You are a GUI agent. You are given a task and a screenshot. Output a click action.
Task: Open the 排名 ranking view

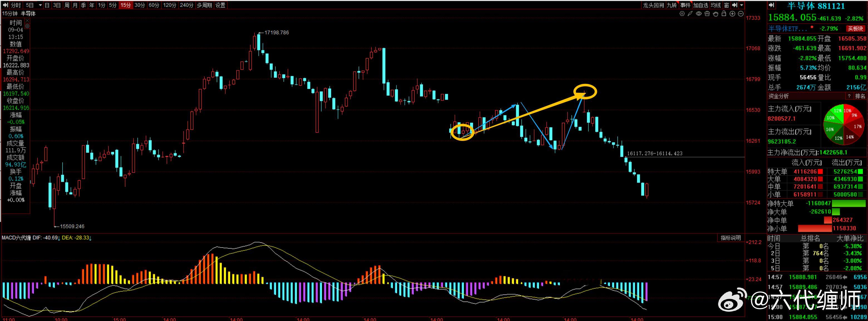(860, 96)
